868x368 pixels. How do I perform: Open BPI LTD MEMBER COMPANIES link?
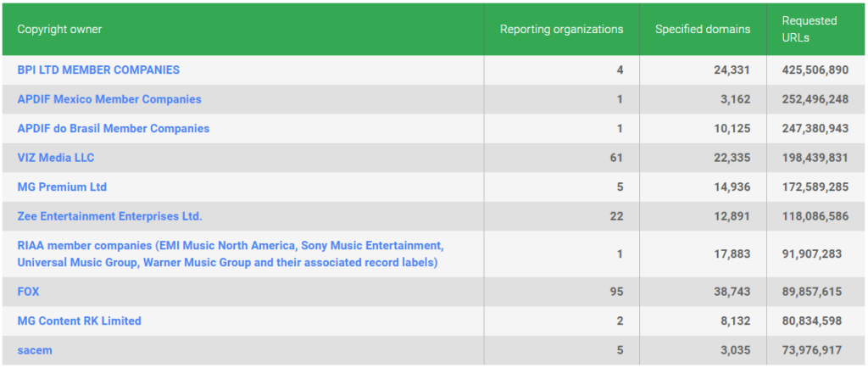pos(98,70)
